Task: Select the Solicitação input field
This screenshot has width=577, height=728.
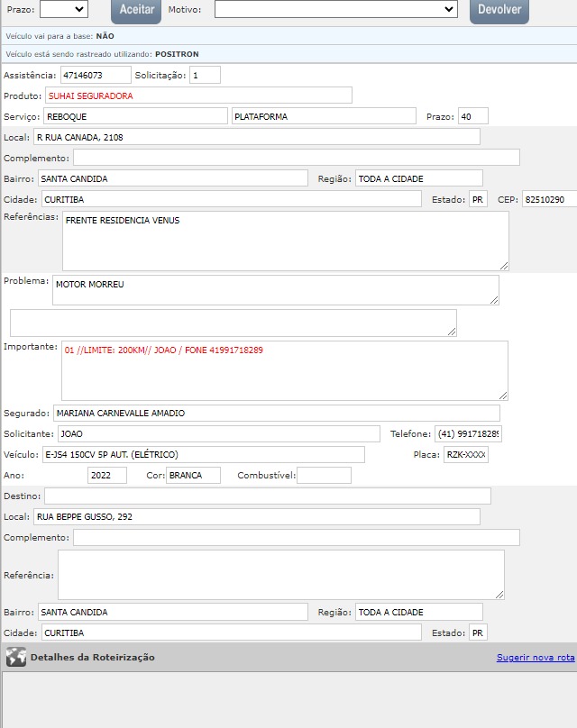Action: point(205,75)
